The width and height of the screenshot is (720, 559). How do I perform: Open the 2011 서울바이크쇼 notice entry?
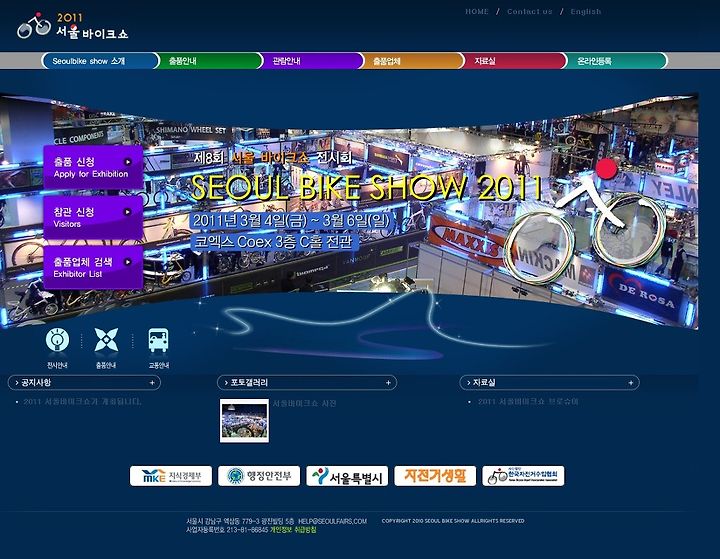click(82, 401)
